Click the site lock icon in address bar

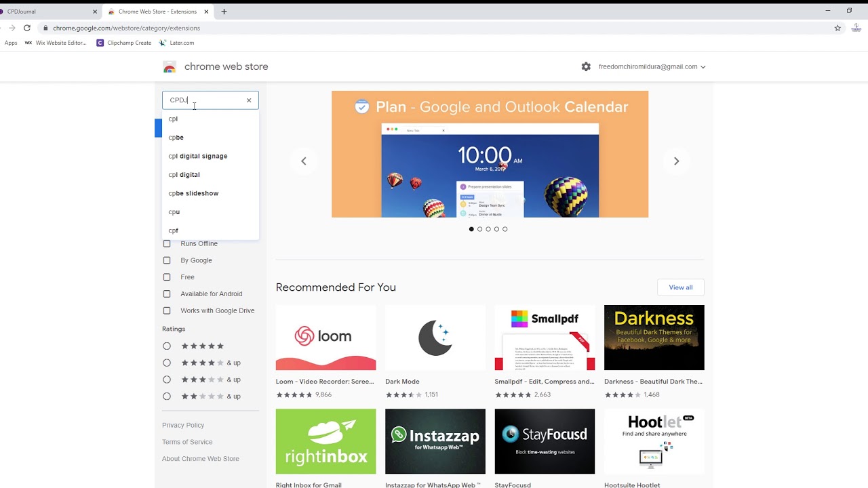45,28
